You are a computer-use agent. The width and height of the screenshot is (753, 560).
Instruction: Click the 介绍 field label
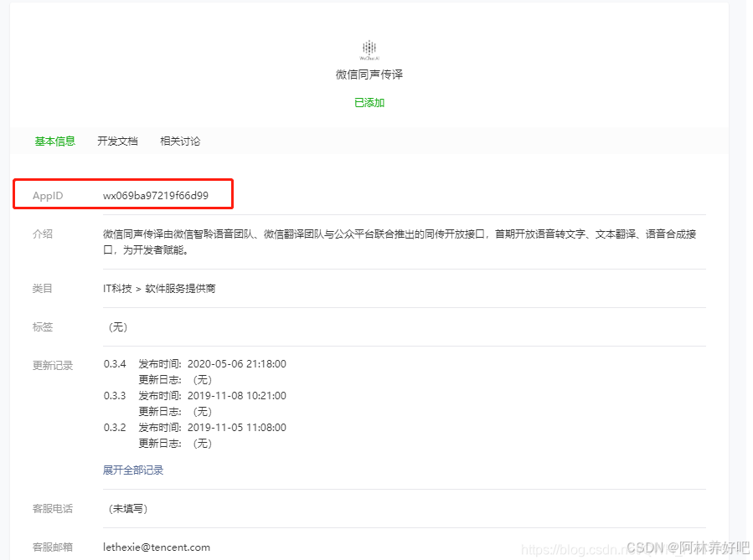42,234
